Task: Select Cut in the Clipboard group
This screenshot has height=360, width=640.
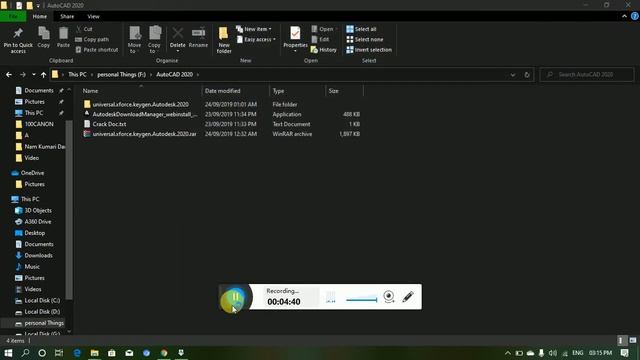Action: pyautogui.click(x=84, y=29)
